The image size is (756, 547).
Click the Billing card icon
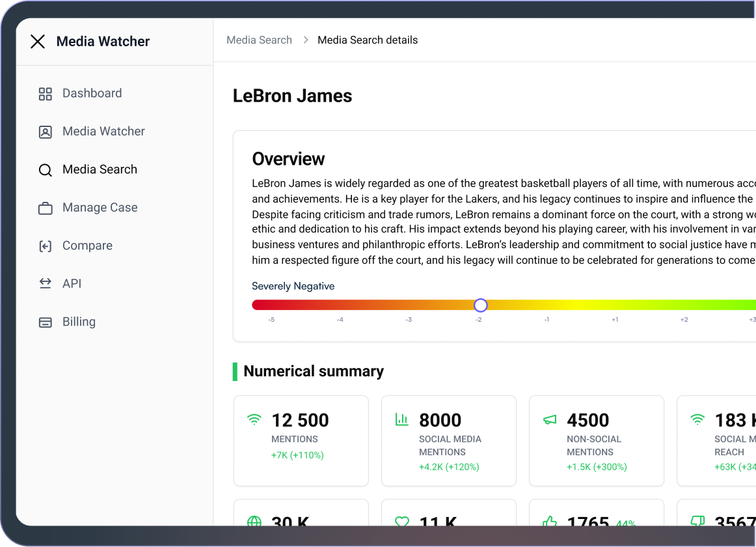point(46,322)
